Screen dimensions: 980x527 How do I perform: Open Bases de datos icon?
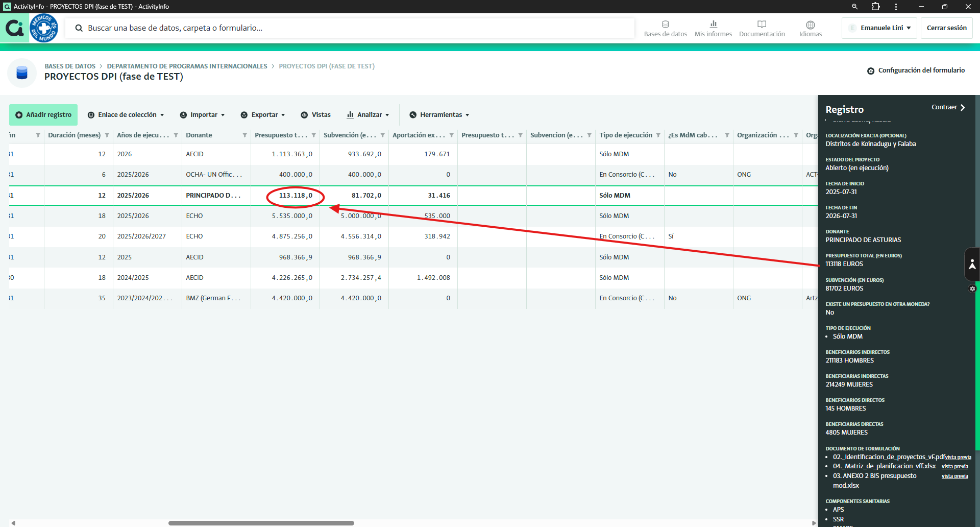click(x=665, y=25)
